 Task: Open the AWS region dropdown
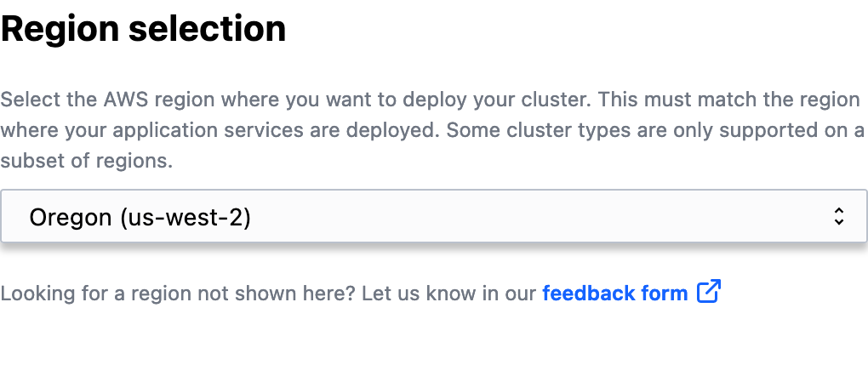pos(434,216)
